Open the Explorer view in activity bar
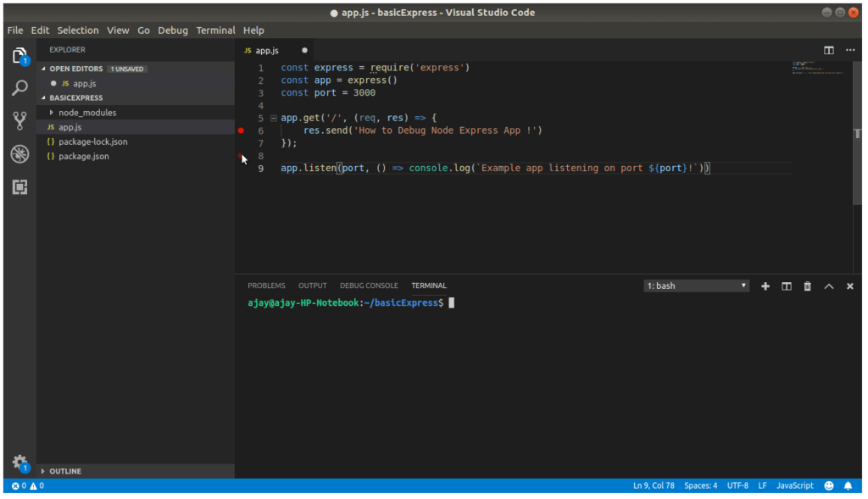The width and height of the screenshot is (868, 499). point(20,56)
